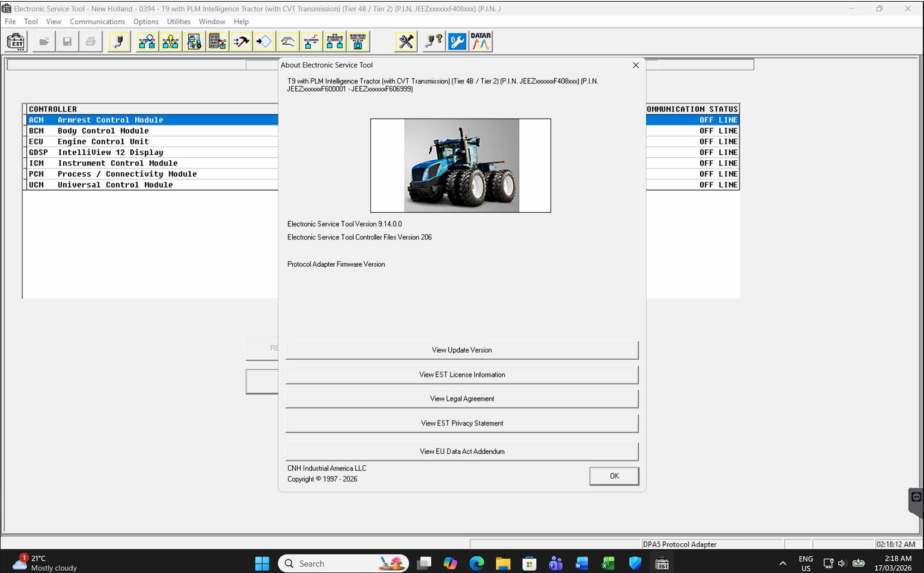924x573 pixels.
Task: Open the DATAR graphing tool
Action: (x=480, y=42)
